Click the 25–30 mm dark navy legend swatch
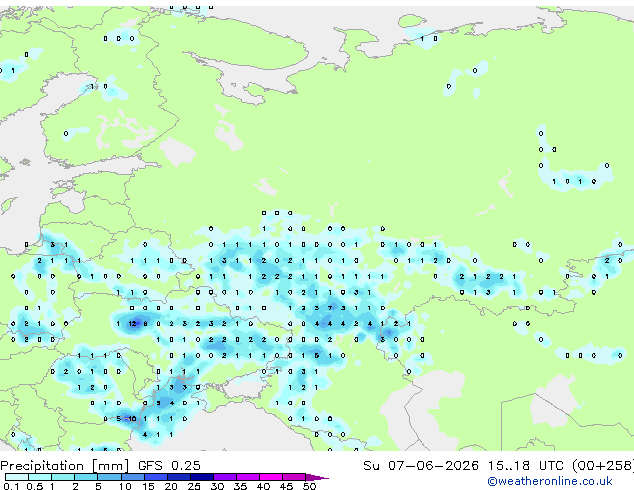The height and width of the screenshot is (490, 634). coord(201,477)
